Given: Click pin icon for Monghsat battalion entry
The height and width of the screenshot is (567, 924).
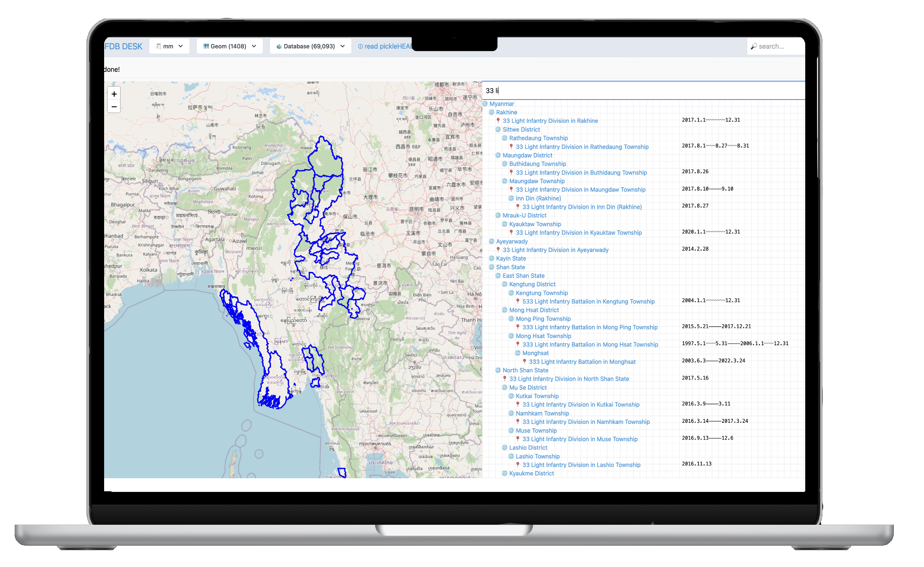Looking at the screenshot, I should (x=524, y=361).
